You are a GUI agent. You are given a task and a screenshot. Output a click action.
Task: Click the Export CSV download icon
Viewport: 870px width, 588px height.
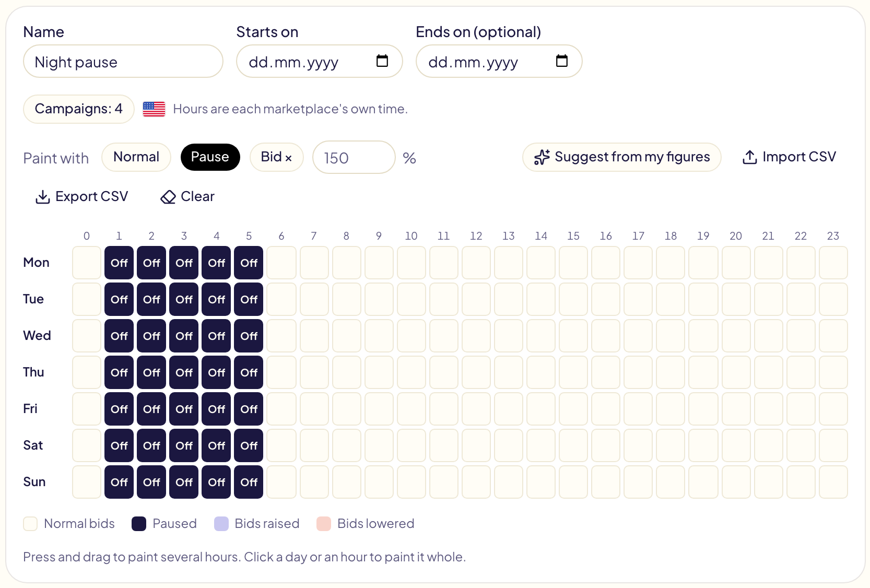[43, 197]
